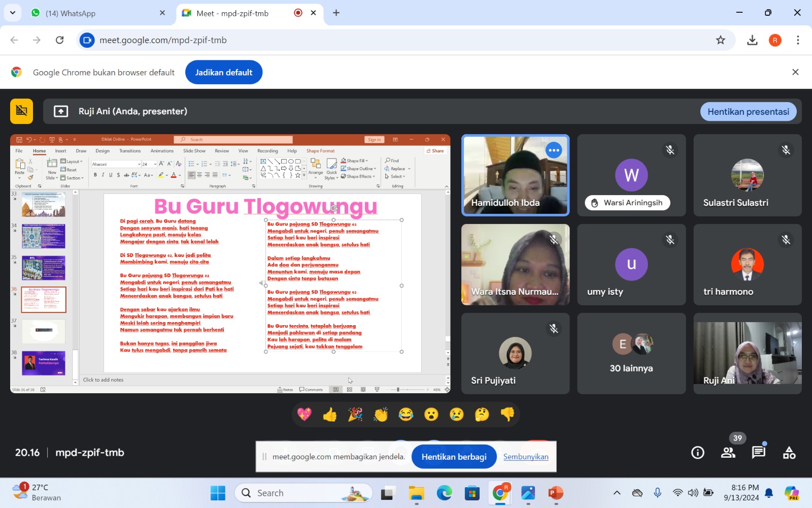The height and width of the screenshot is (508, 812).
Task: Click the 30 lainnya participants tile
Action: point(631,354)
